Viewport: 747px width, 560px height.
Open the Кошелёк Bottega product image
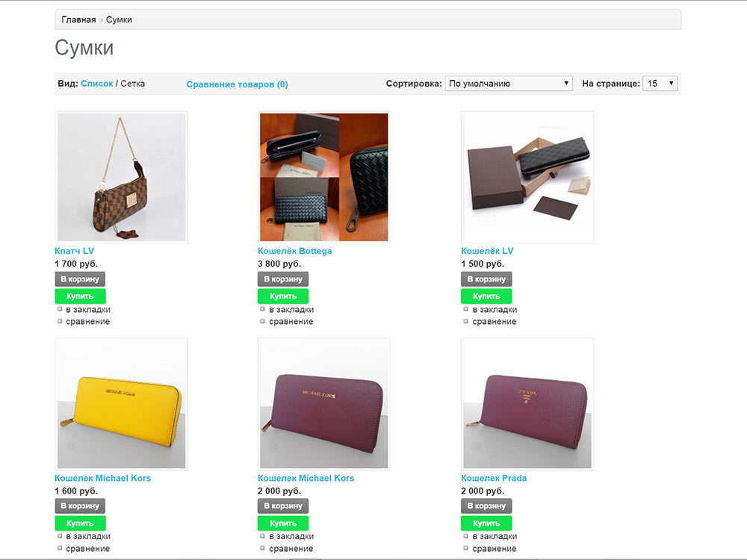324,177
